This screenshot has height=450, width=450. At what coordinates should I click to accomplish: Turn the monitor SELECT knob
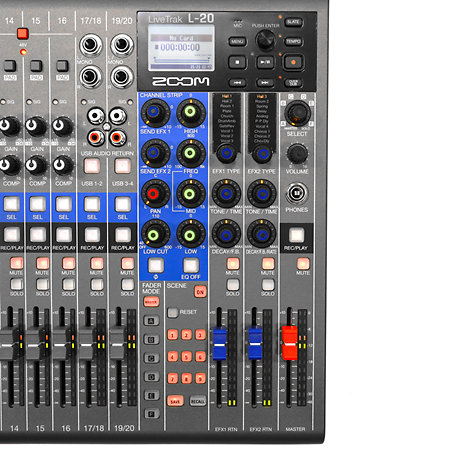click(297, 113)
